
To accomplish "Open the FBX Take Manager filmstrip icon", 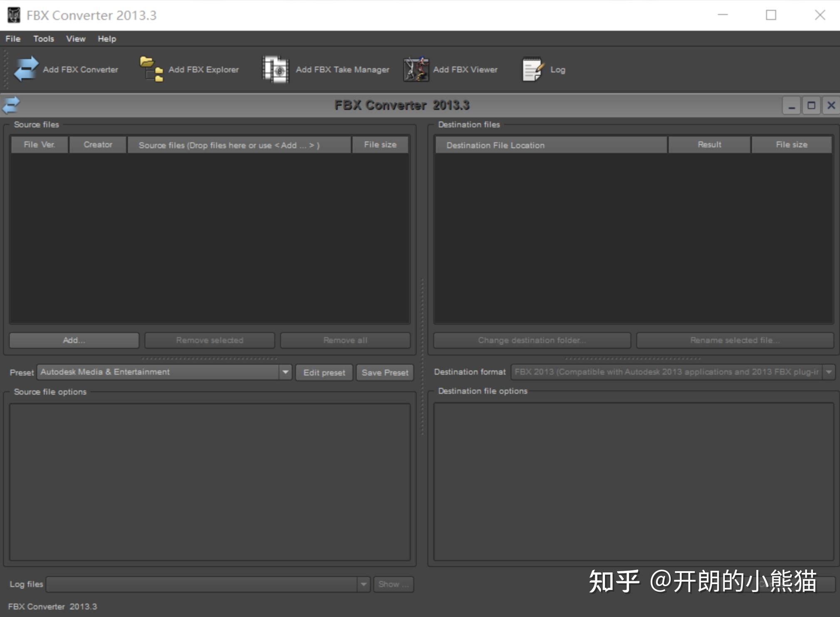I will click(275, 69).
